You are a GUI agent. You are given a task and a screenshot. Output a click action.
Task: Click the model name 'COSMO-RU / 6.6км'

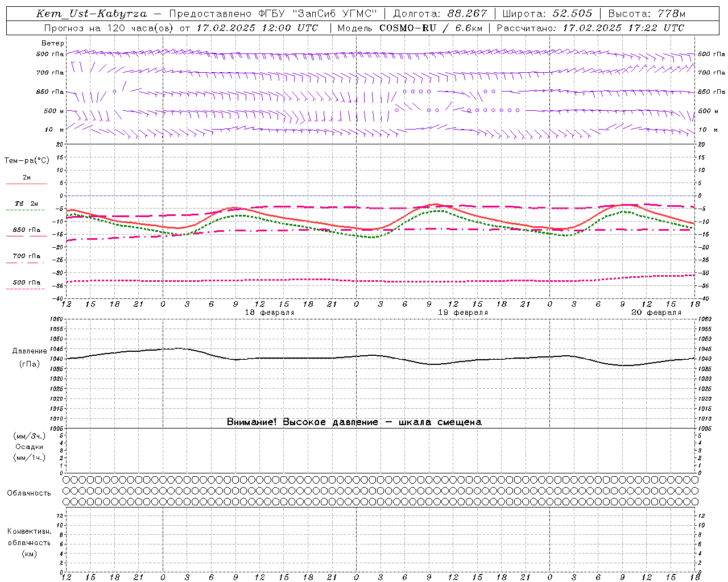coord(431,28)
